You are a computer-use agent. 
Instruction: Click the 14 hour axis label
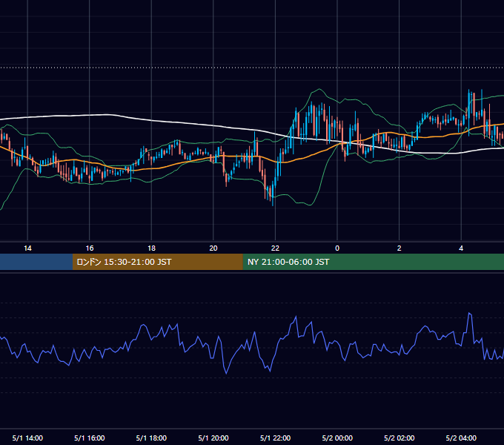click(27, 248)
